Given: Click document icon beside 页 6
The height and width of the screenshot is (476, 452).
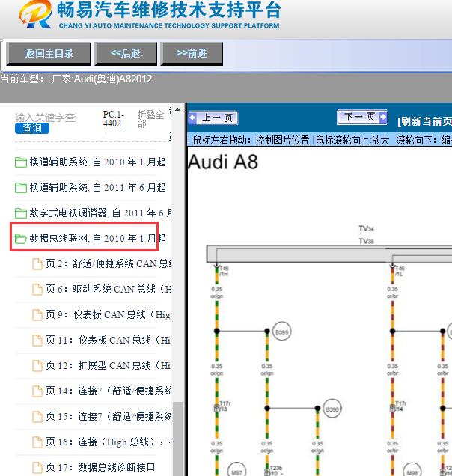Looking at the screenshot, I should pyautogui.click(x=37, y=290).
